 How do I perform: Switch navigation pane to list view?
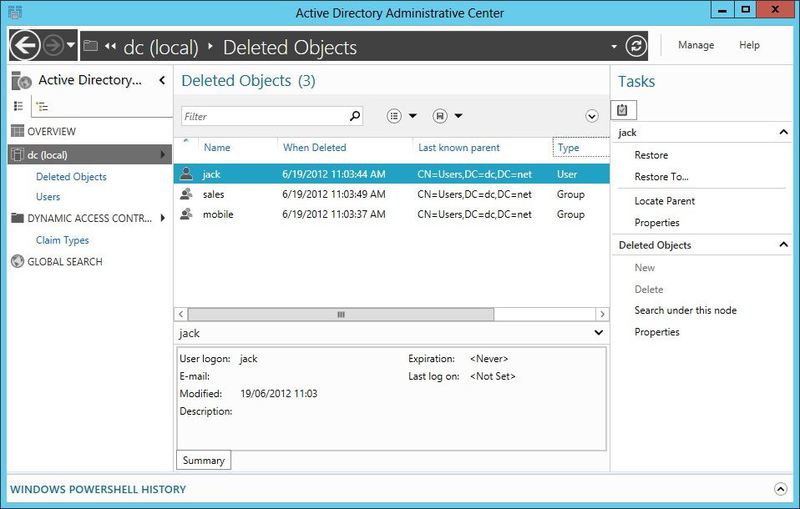18,106
